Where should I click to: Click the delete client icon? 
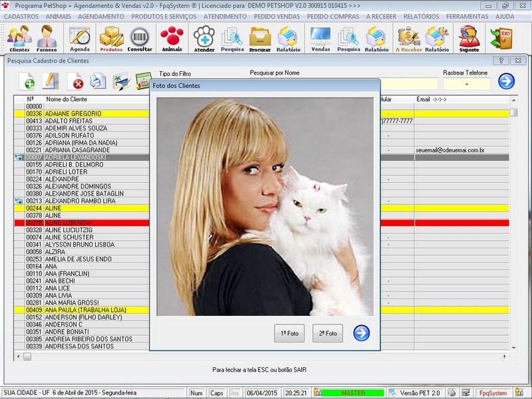pos(75,81)
